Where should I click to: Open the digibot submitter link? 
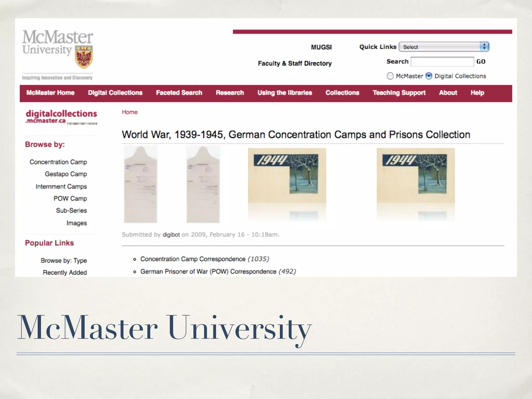pos(171,235)
